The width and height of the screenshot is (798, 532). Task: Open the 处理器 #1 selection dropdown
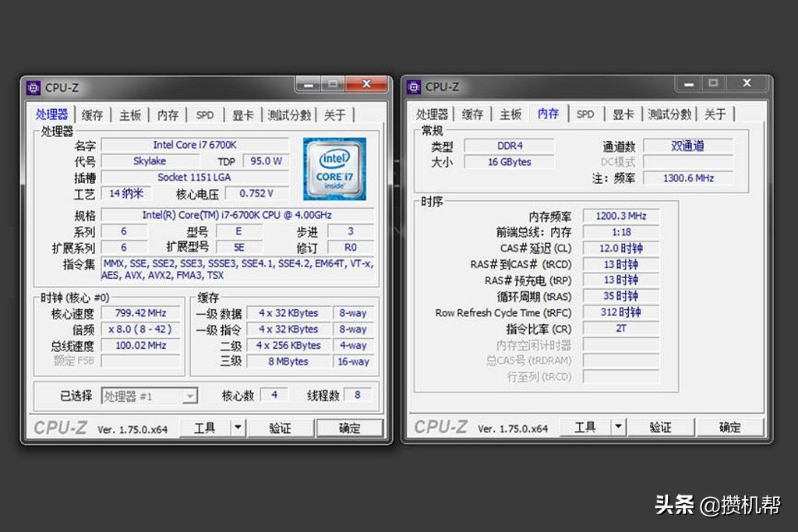(x=189, y=396)
